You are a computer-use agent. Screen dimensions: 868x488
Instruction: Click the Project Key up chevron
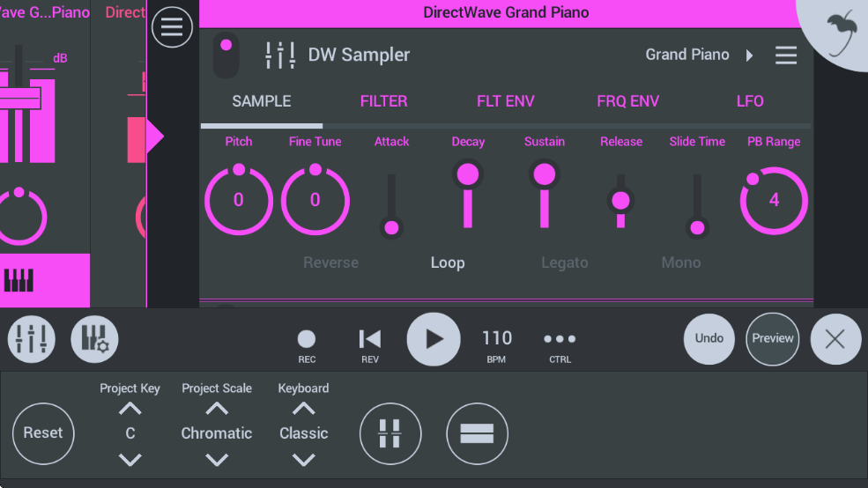pyautogui.click(x=130, y=409)
